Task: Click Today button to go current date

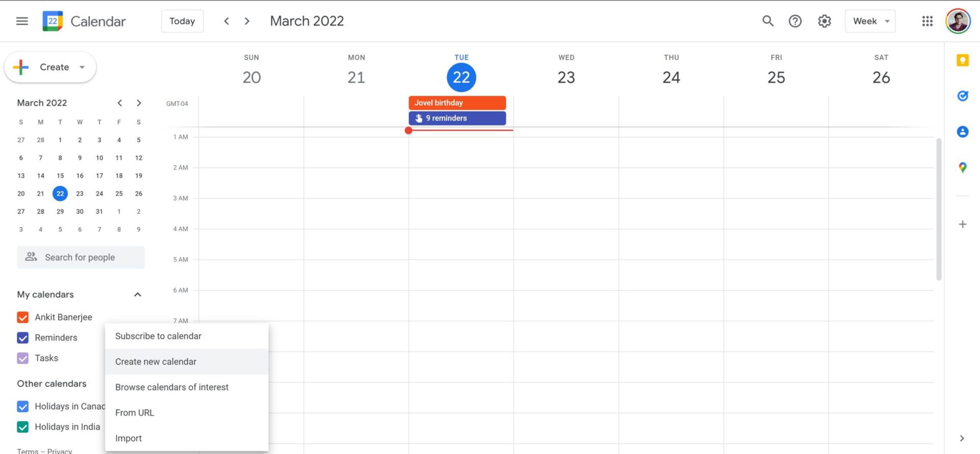Action: (x=182, y=21)
